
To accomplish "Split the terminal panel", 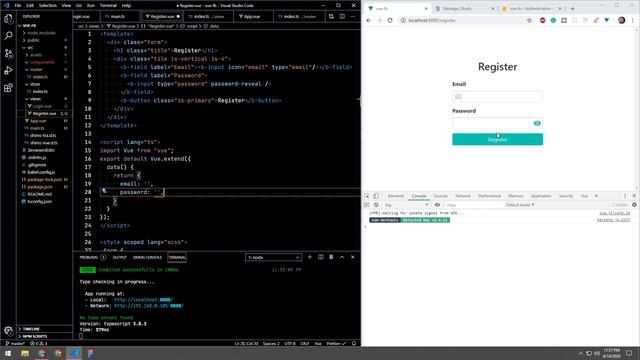I will (x=321, y=257).
